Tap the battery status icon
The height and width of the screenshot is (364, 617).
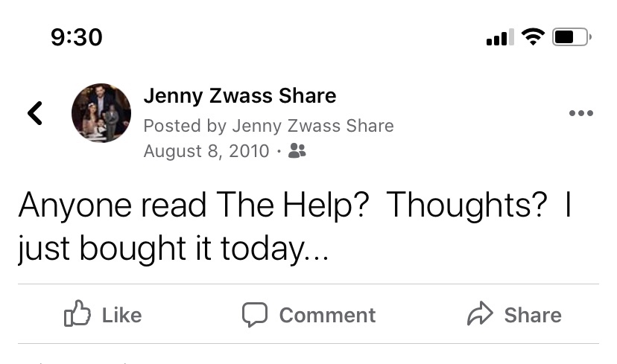click(572, 36)
